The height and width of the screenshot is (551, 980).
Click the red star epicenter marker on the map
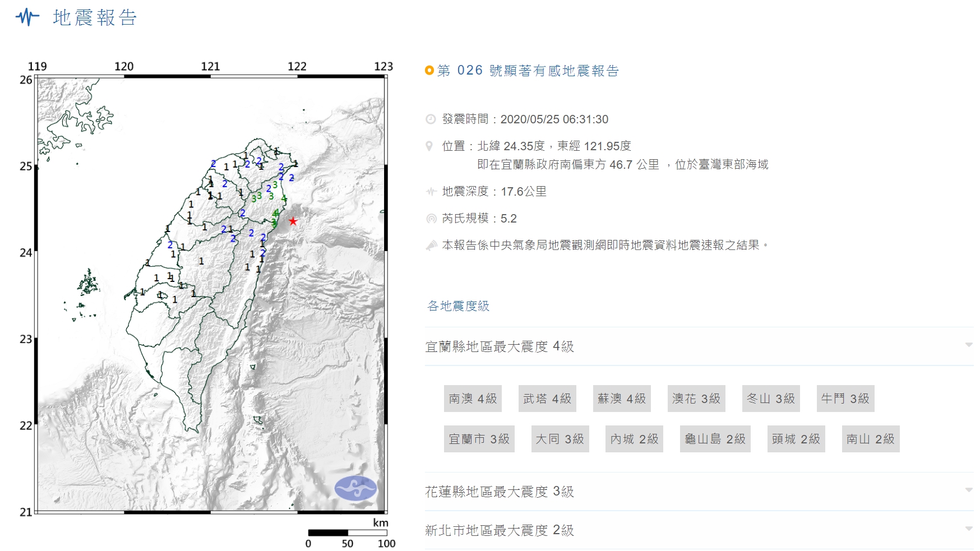click(293, 221)
